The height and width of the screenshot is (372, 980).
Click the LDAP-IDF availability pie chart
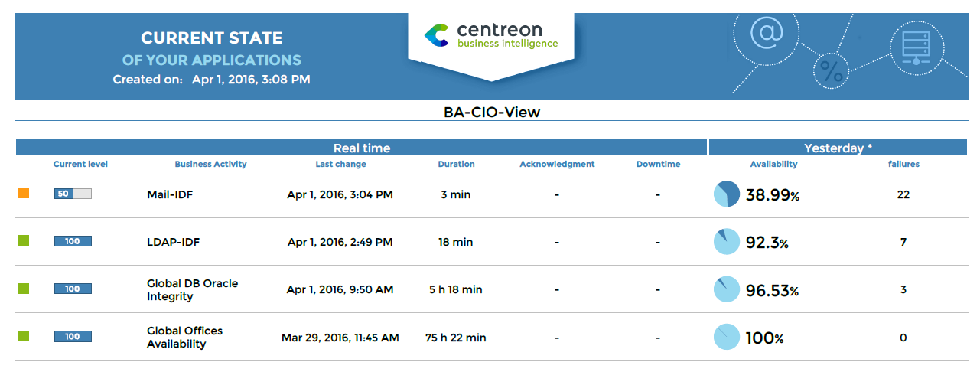[x=727, y=242]
